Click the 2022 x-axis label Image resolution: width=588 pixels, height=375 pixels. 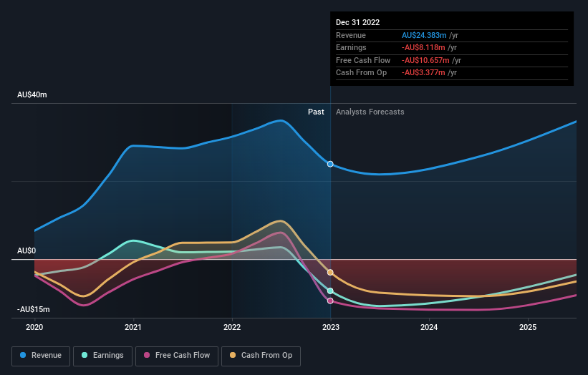pos(232,328)
